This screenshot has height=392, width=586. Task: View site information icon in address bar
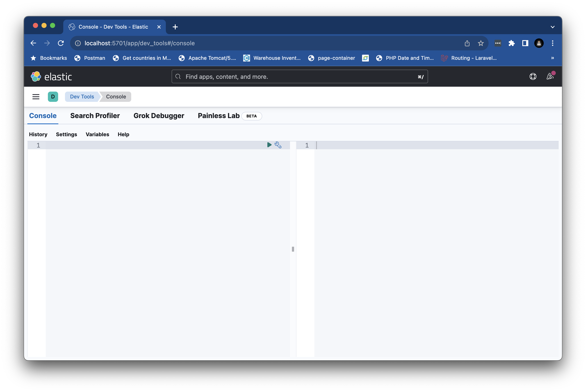pos(78,43)
